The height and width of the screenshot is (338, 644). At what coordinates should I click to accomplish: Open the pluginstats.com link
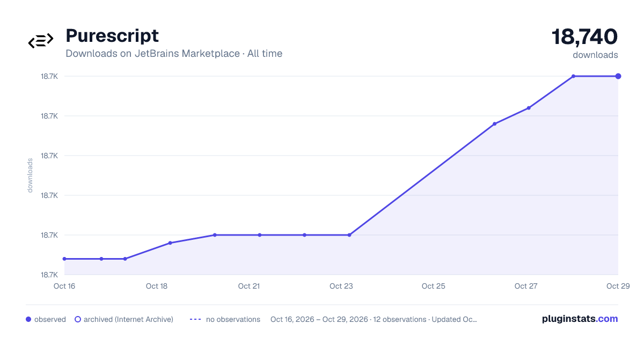[580, 319]
